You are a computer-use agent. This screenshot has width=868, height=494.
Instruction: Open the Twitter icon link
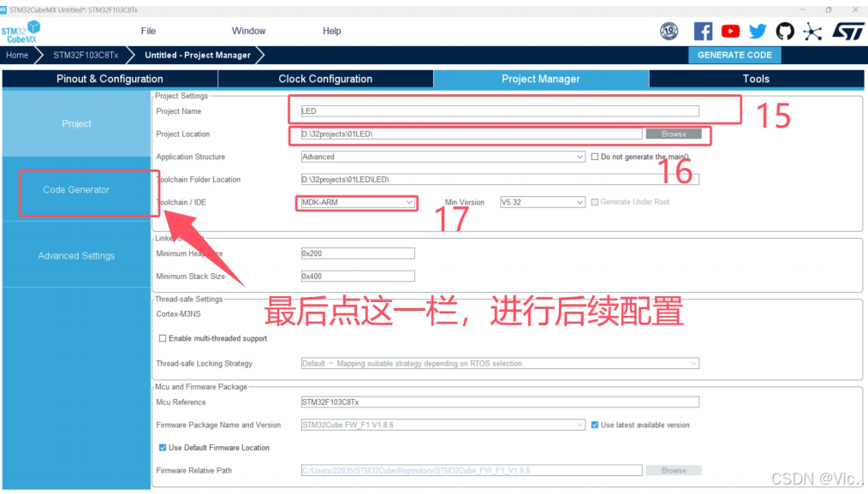758,31
